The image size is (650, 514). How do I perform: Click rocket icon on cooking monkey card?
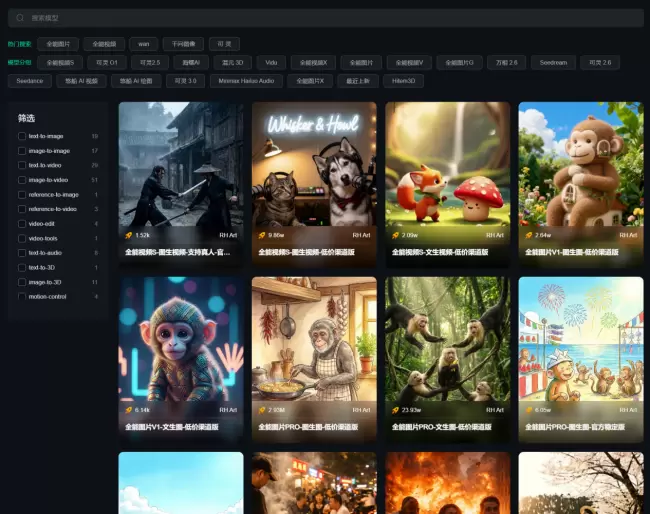[x=261, y=410]
